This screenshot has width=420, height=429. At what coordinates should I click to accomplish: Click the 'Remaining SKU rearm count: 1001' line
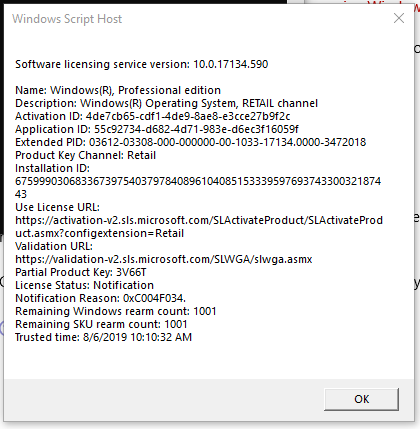101,324
